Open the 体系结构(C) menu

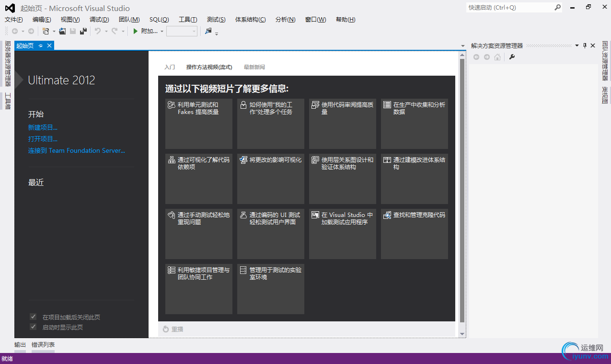(x=251, y=20)
